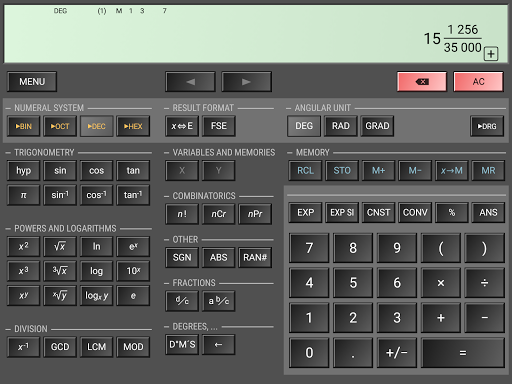Move cursor right with the right arrow
The width and height of the screenshot is (512, 384).
(x=246, y=81)
